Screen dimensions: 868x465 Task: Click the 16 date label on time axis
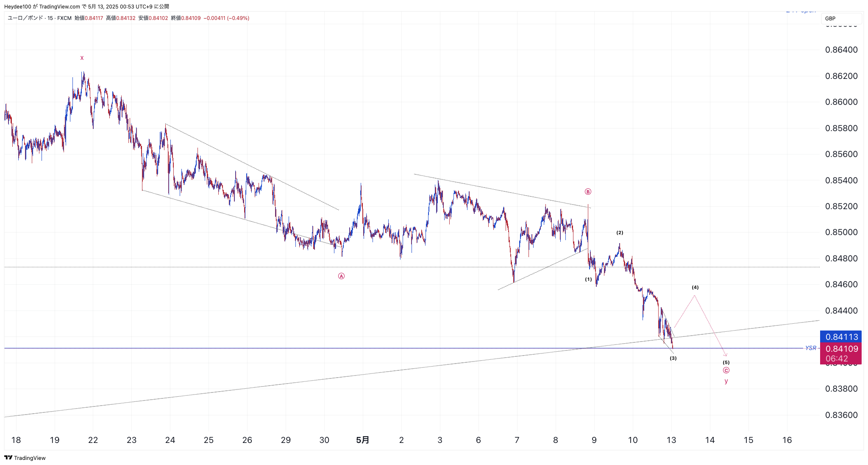point(787,440)
